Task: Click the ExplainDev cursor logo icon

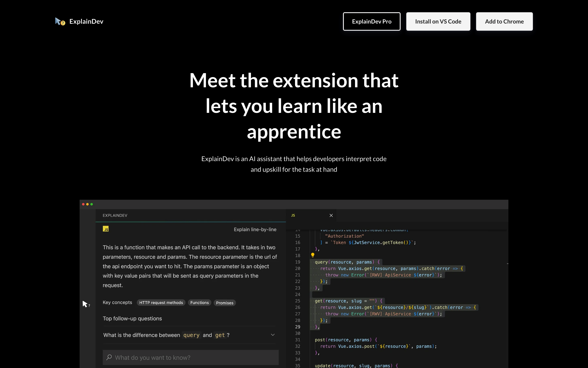Action: pos(60,21)
